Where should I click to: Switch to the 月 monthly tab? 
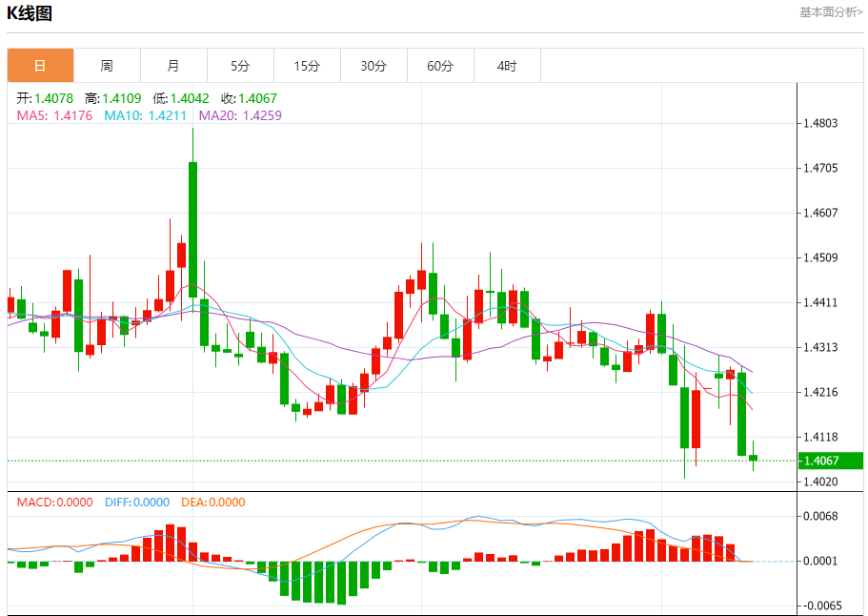(x=173, y=66)
